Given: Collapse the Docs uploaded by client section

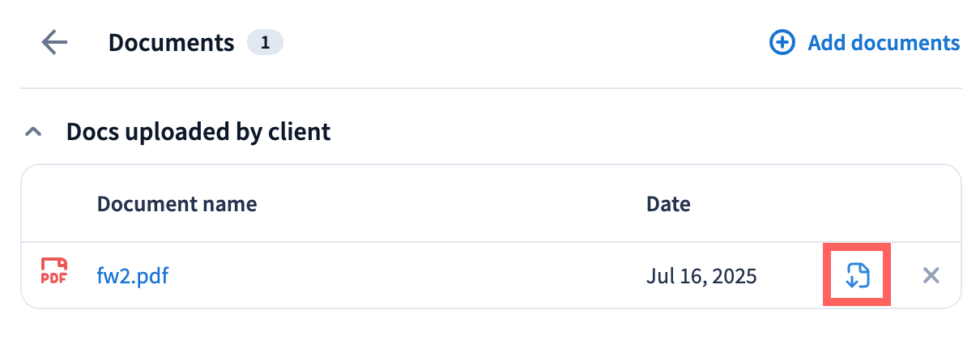Looking at the screenshot, I should point(33,131).
